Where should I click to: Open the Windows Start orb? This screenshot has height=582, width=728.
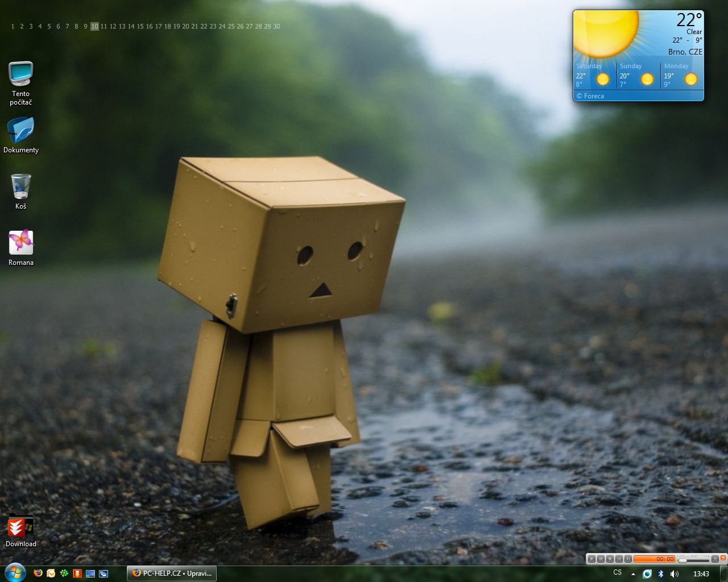[x=15, y=573]
